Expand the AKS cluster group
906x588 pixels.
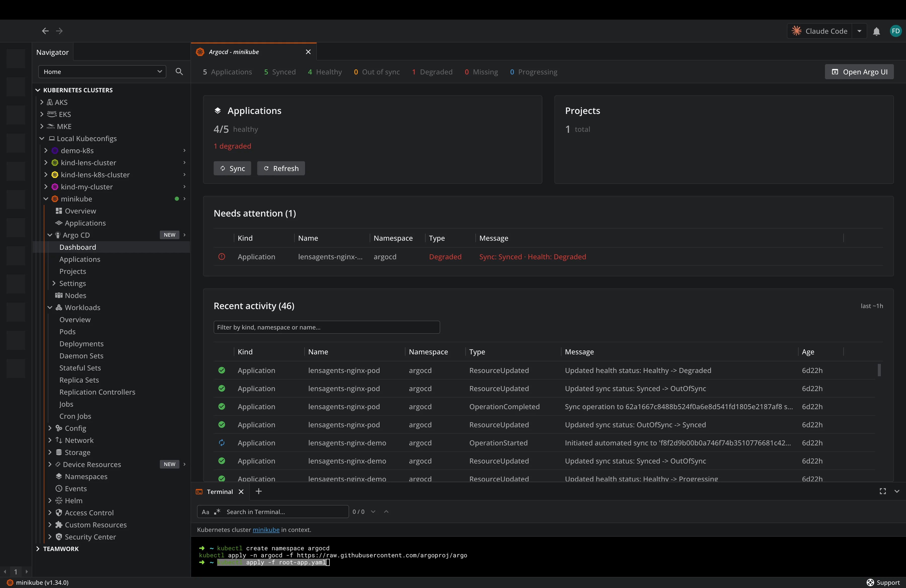[42, 102]
